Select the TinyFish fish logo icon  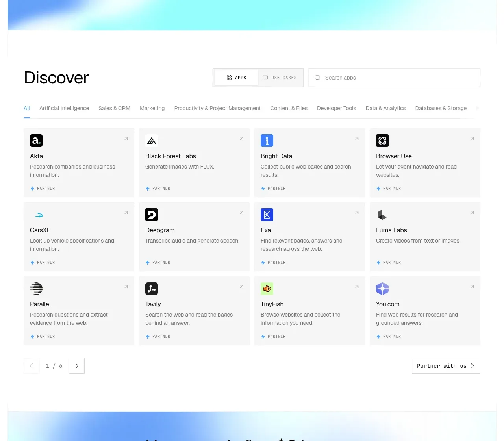coord(267,289)
